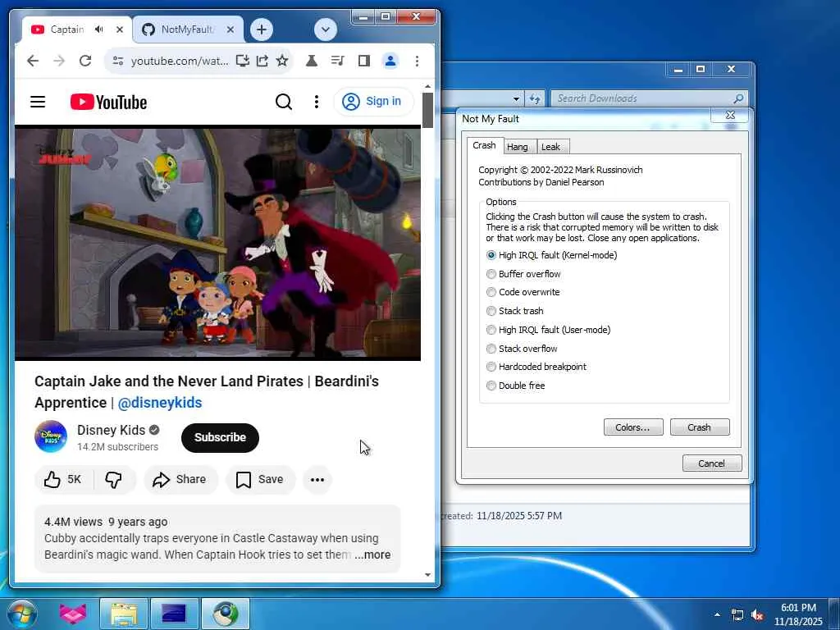Open the tab search dropdown
Screen dimensions: 840x630
325,30
